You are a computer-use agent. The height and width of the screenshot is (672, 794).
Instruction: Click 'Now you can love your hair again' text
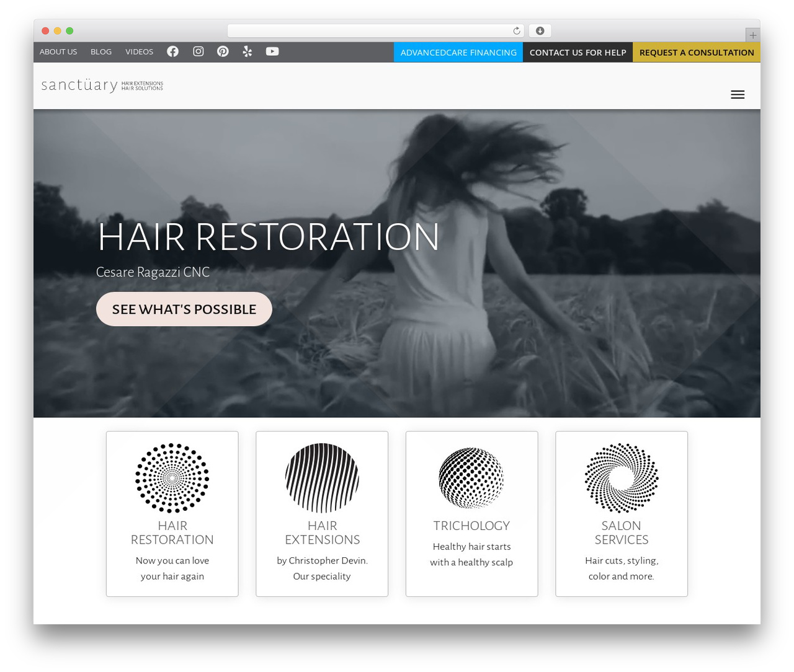pyautogui.click(x=172, y=568)
